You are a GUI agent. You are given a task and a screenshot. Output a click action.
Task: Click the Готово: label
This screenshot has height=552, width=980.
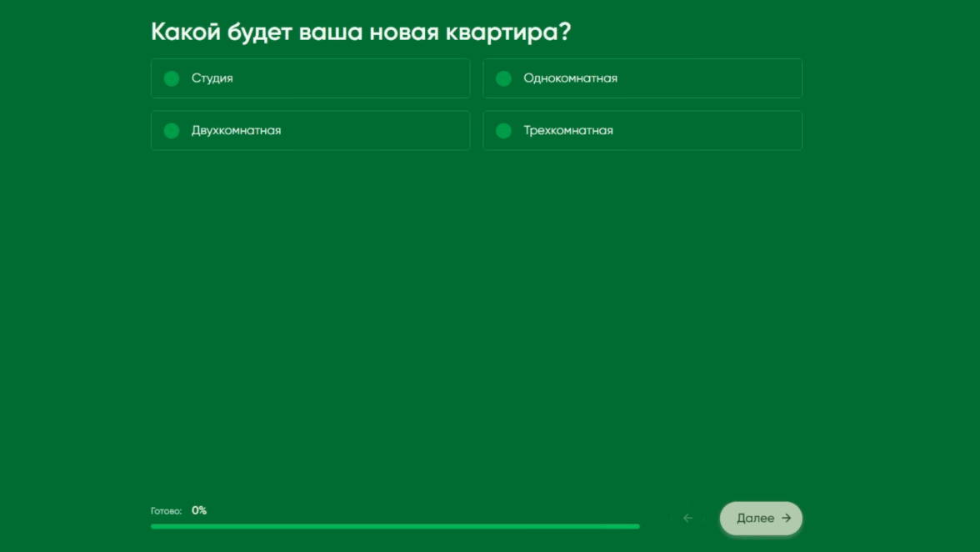coord(167,511)
